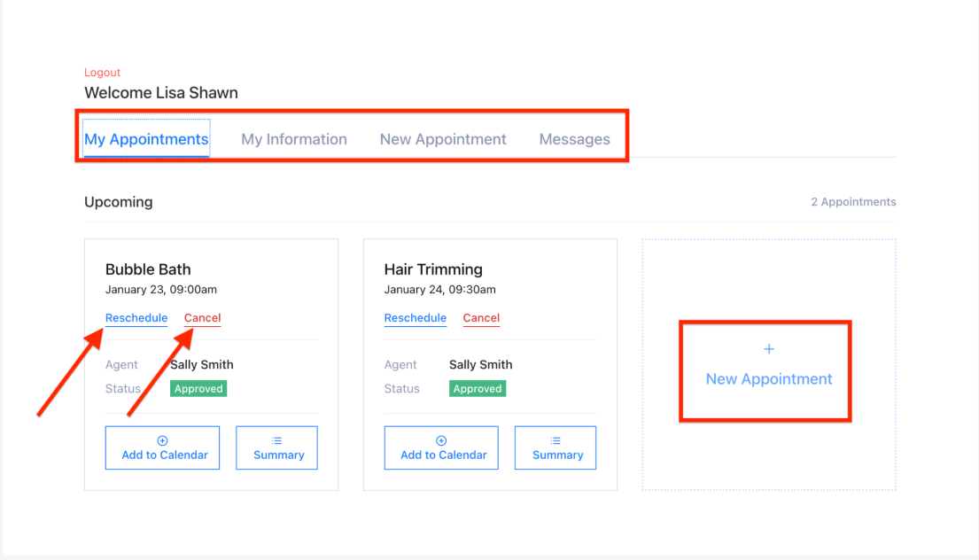Image resolution: width=979 pixels, height=560 pixels.
Task: Click the Logout link
Action: pyautogui.click(x=102, y=73)
